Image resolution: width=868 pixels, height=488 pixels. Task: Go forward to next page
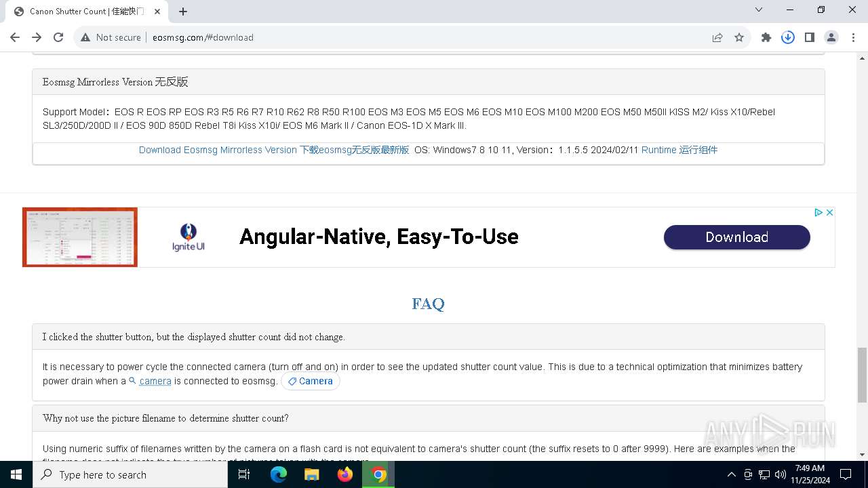(x=37, y=37)
